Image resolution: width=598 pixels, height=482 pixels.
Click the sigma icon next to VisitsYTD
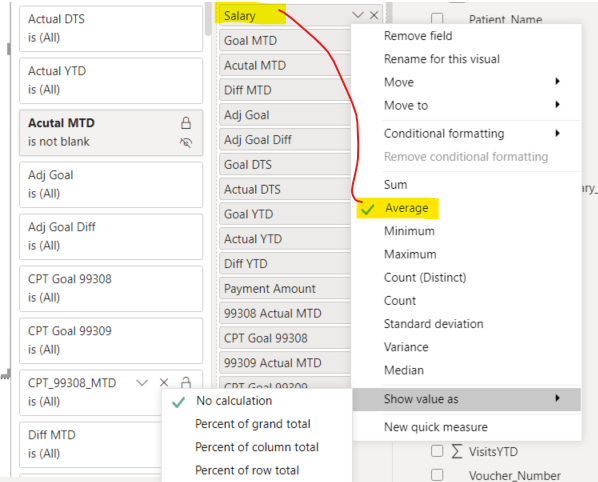click(457, 451)
